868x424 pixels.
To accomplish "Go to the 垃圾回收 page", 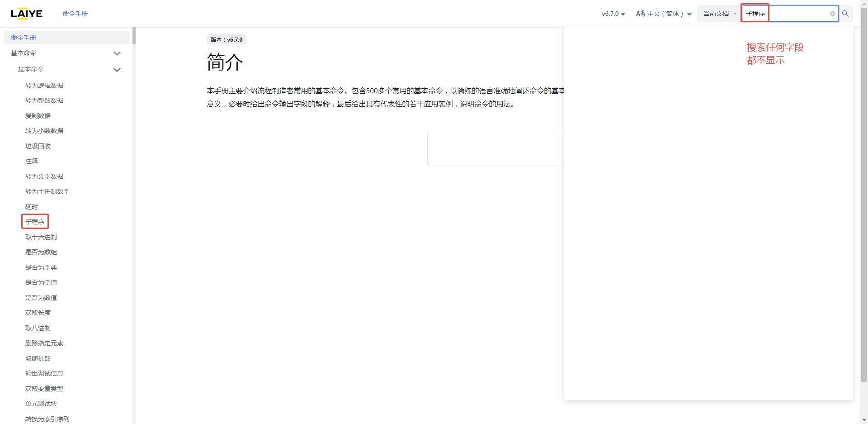I will [x=38, y=146].
